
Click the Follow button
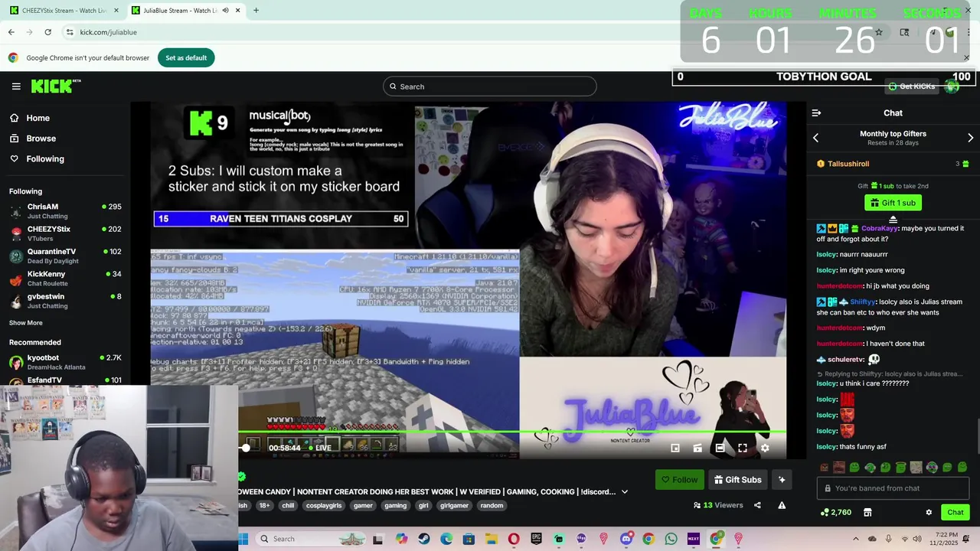pos(680,480)
